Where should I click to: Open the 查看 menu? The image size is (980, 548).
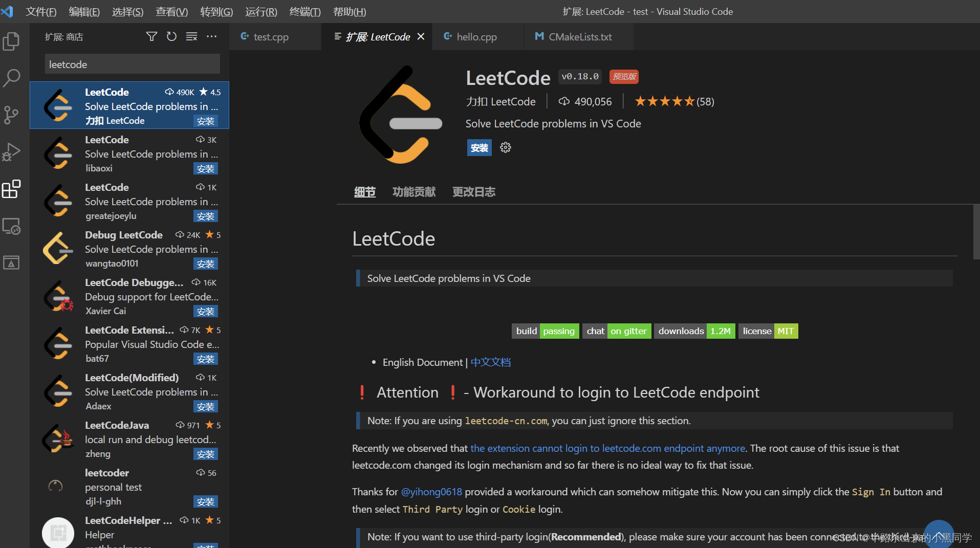171,11
